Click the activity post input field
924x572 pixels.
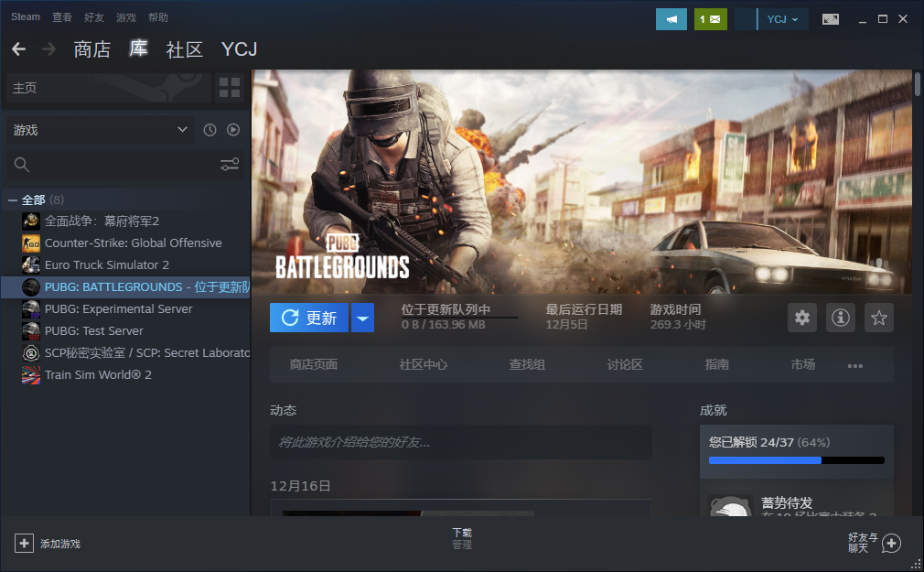click(x=461, y=442)
